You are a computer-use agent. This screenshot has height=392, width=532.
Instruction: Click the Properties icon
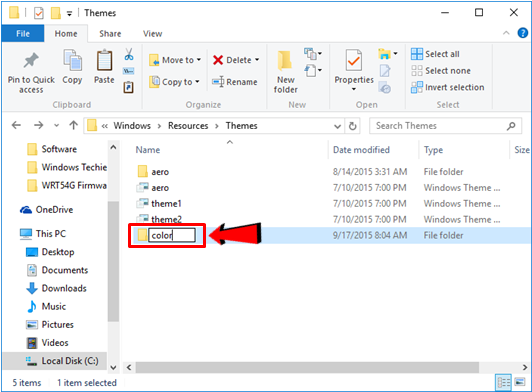pyautogui.click(x=354, y=60)
